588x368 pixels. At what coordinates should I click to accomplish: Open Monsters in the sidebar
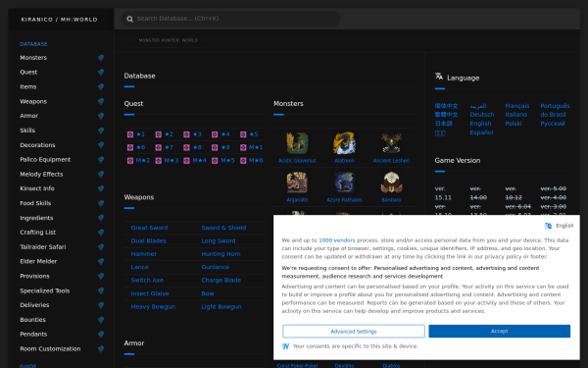point(33,58)
